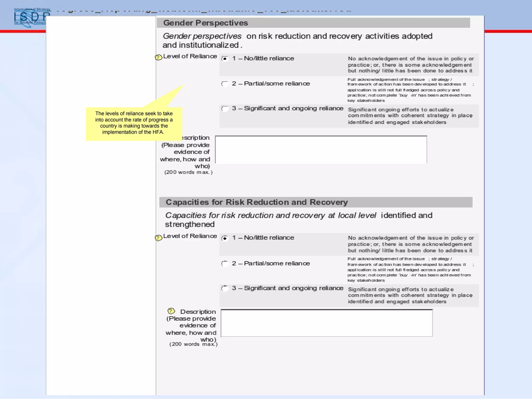Click help icon beside Gender Level of Reliance

(x=158, y=57)
